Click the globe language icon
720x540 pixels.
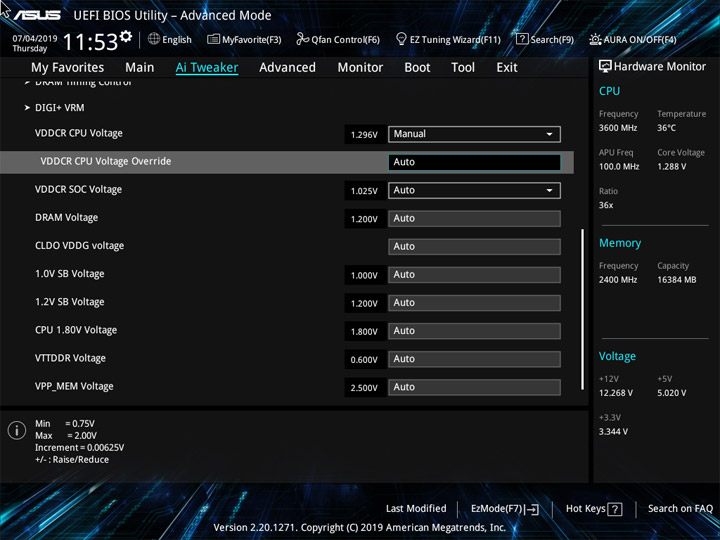click(x=154, y=39)
